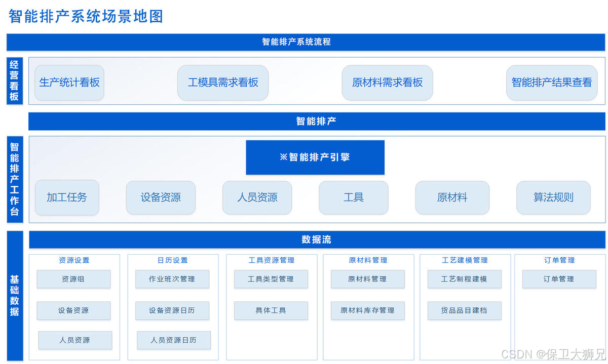
Task: Select the 基础数据 side label
Action: 15,296
